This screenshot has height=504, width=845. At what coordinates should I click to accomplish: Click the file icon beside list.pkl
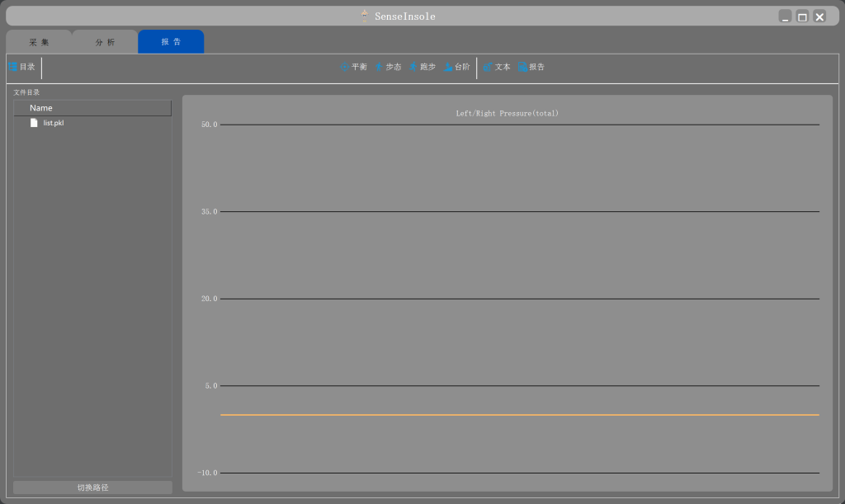click(x=34, y=123)
